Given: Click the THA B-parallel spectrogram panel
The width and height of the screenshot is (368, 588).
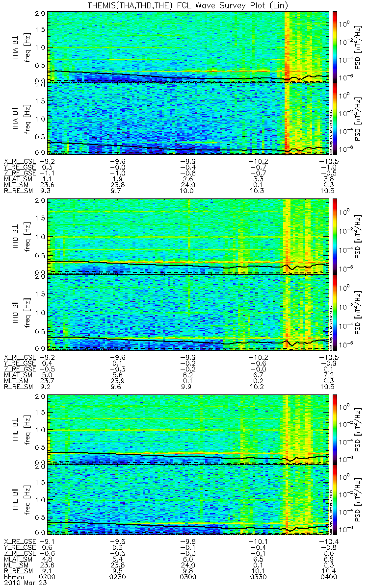Looking at the screenshot, I should pyautogui.click(x=187, y=119).
